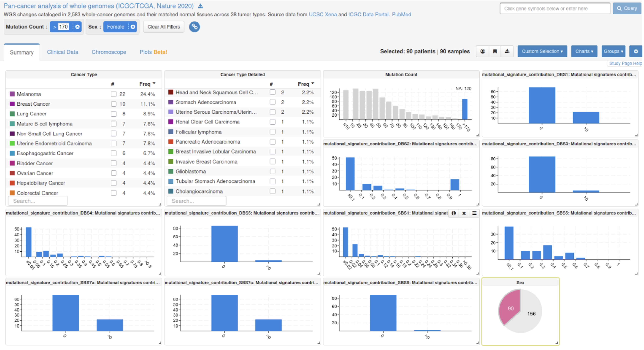
Task: Open the Groups dropdown
Action: [613, 51]
